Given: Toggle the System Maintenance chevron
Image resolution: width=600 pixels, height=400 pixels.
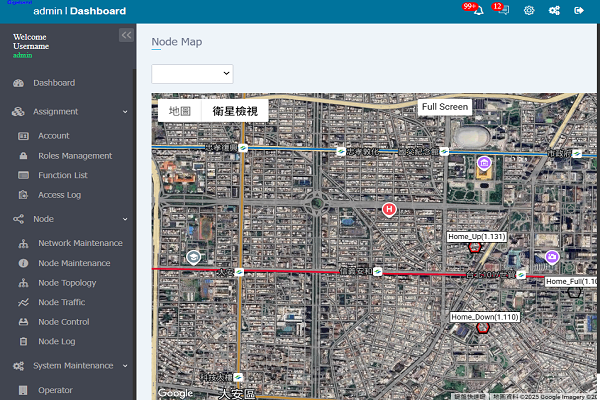Looking at the screenshot, I should click(x=125, y=366).
